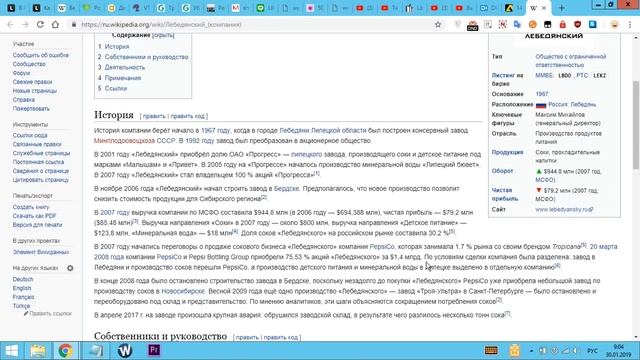Open Chrome's three-dot menu
Viewport: 640px width, 360px height.
pyautogui.click(x=630, y=24)
